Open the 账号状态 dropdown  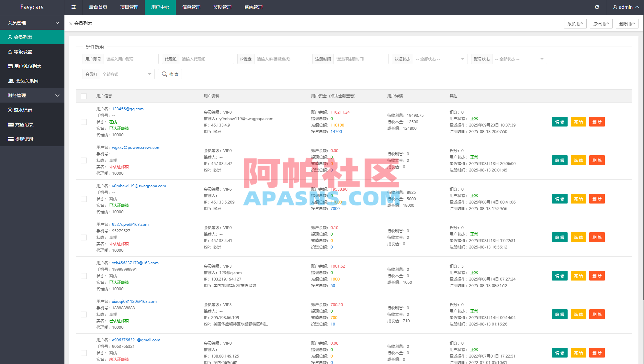tap(520, 59)
